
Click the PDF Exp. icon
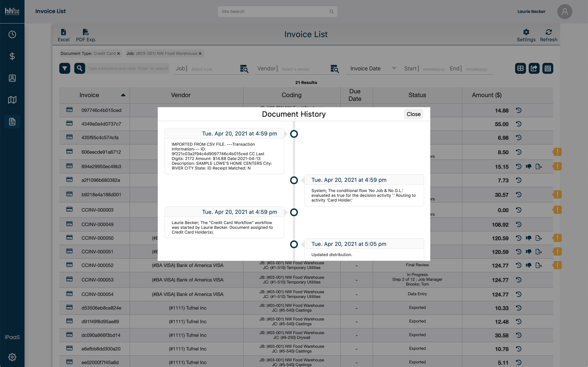pos(86,32)
